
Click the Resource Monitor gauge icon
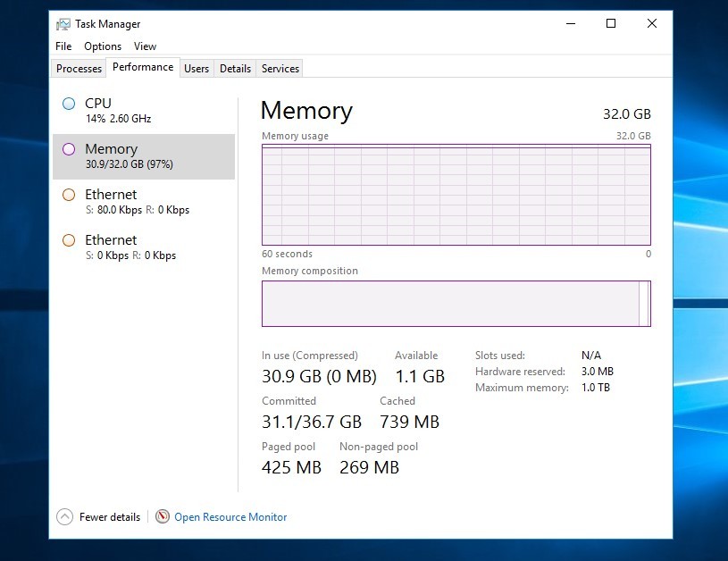coord(162,516)
